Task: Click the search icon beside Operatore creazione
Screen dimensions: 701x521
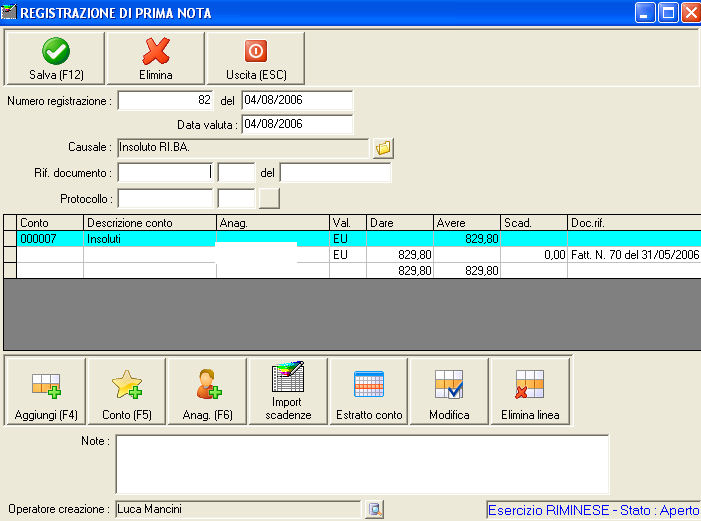Action: pos(374,509)
